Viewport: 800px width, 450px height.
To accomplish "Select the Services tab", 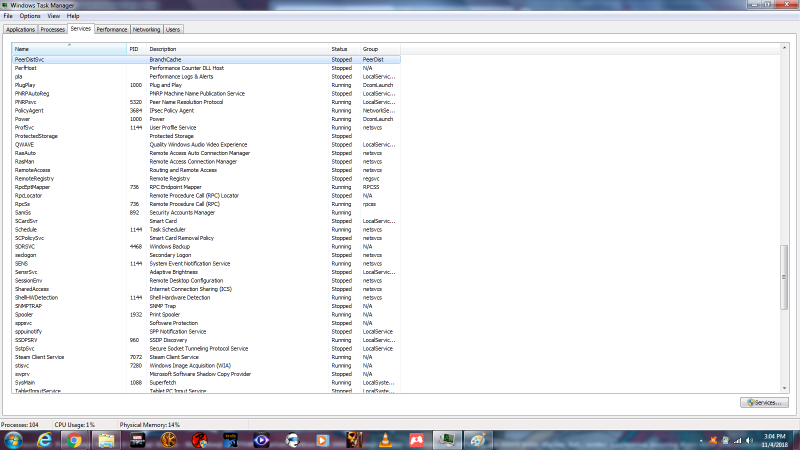I will point(81,29).
